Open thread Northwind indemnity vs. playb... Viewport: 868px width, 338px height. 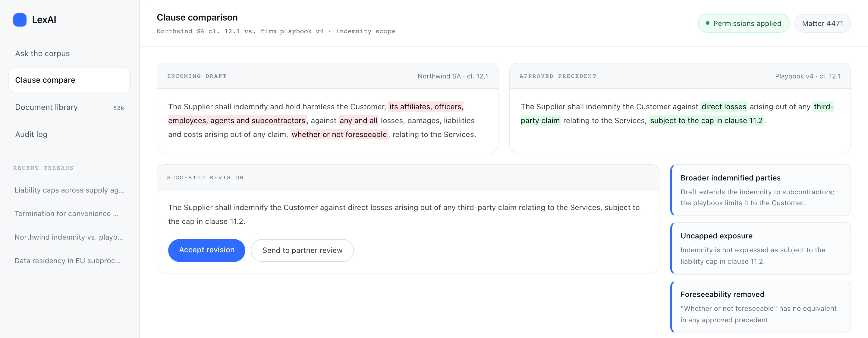69,237
